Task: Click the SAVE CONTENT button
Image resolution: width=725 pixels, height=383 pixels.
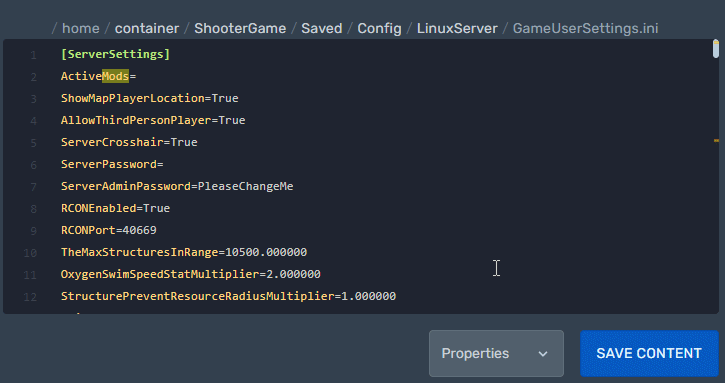Action: 649,353
